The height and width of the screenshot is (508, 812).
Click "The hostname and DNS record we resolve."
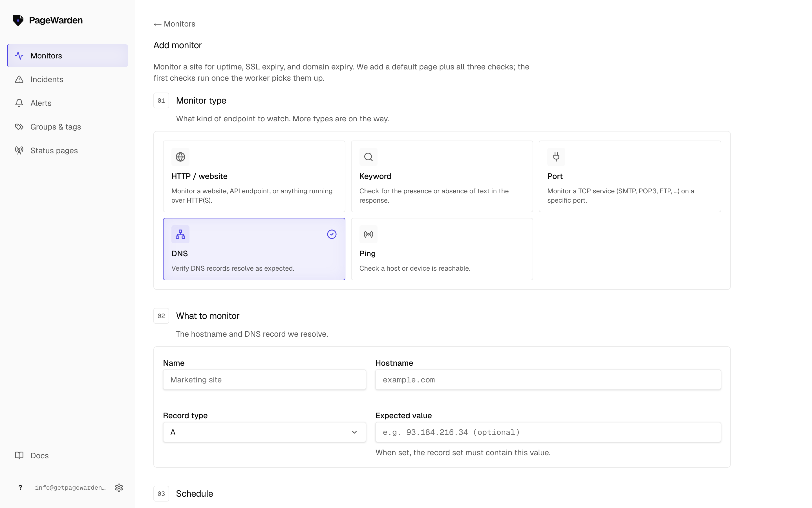pos(252,334)
